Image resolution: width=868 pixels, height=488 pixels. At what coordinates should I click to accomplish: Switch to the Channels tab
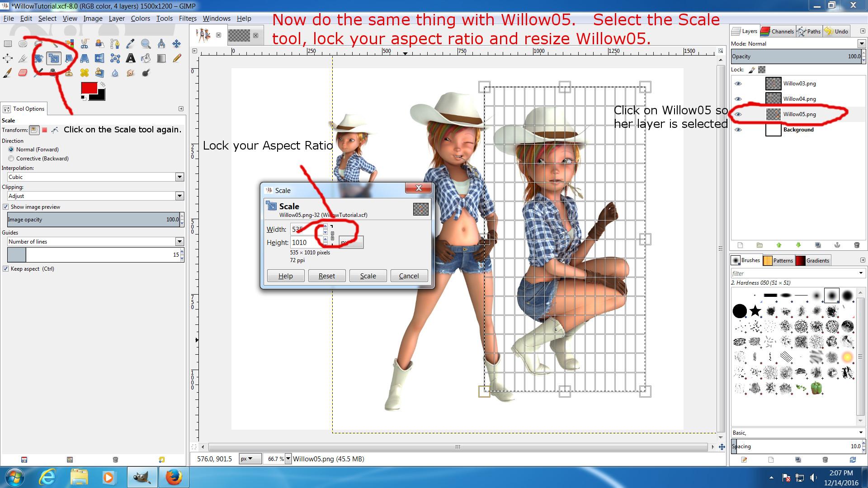click(x=778, y=31)
